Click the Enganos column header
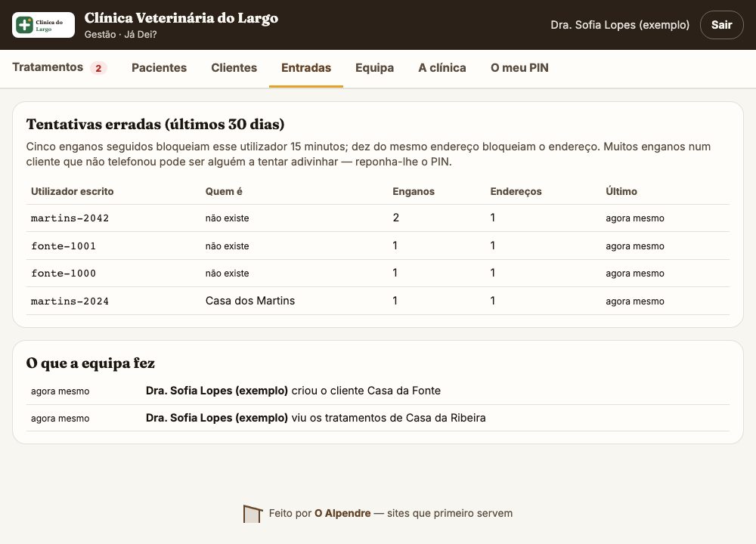The width and height of the screenshot is (756, 544). pyautogui.click(x=414, y=191)
